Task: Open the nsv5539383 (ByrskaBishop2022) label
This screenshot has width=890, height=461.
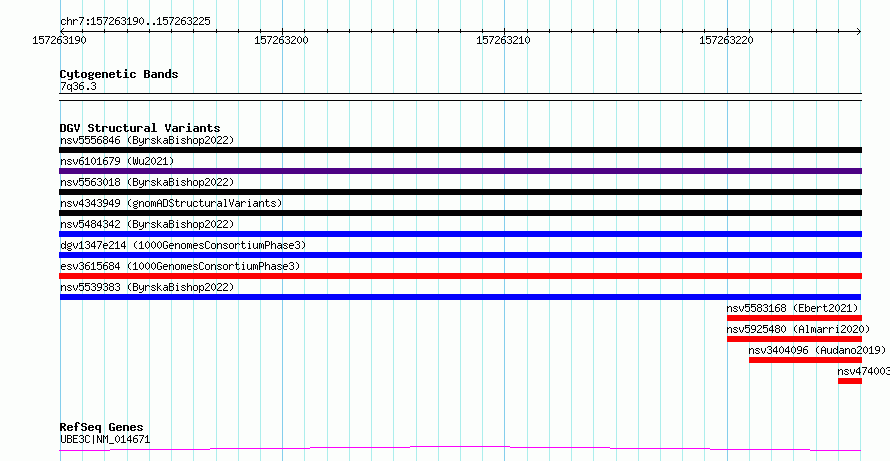Action: [147, 287]
